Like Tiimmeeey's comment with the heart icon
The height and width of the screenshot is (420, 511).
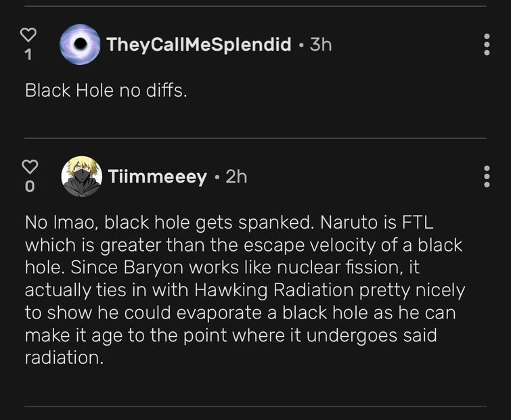click(x=28, y=166)
